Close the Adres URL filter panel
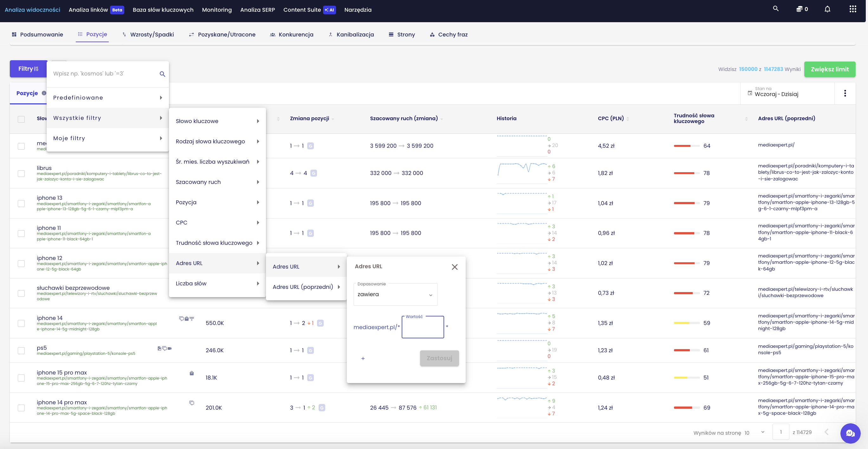Screen dimensions: 868x449 coord(455,267)
